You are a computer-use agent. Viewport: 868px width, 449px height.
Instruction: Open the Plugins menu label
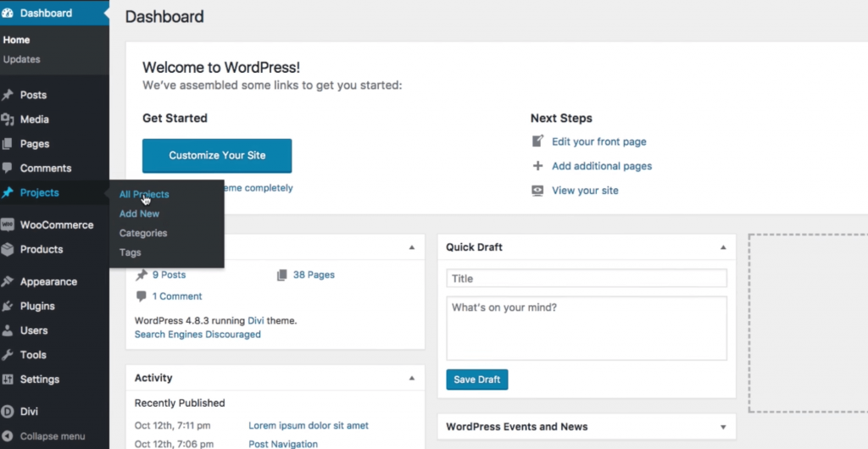tap(37, 306)
